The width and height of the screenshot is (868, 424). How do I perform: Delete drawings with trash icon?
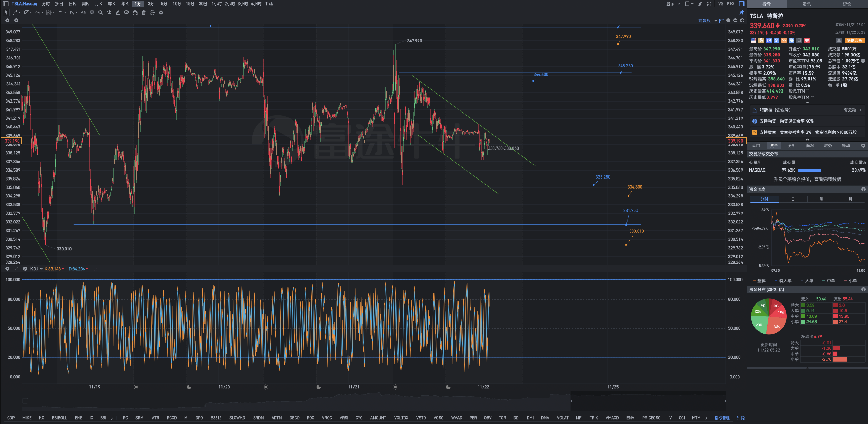tap(144, 12)
